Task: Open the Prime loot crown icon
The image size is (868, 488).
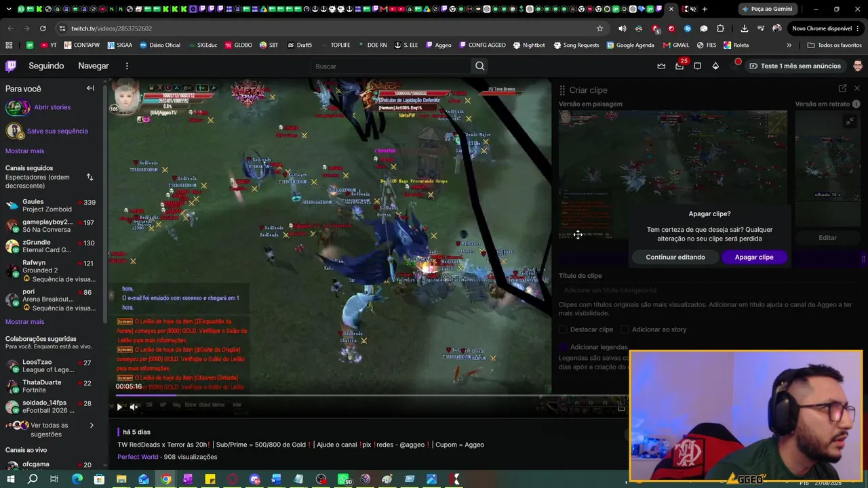Action: 661,66
